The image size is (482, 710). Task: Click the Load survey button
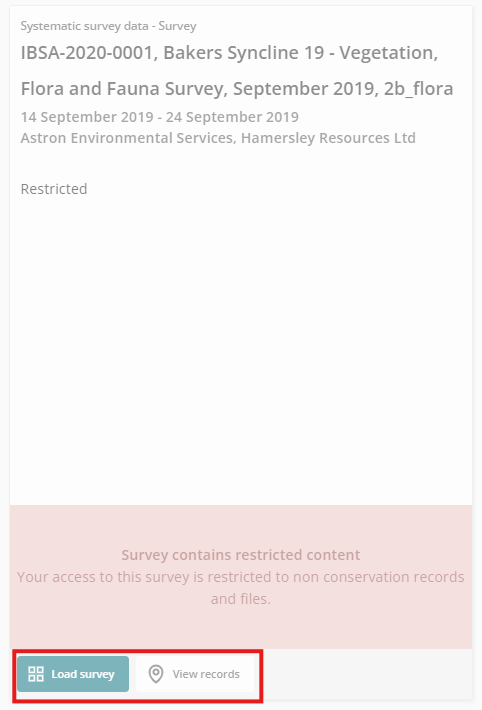click(73, 674)
